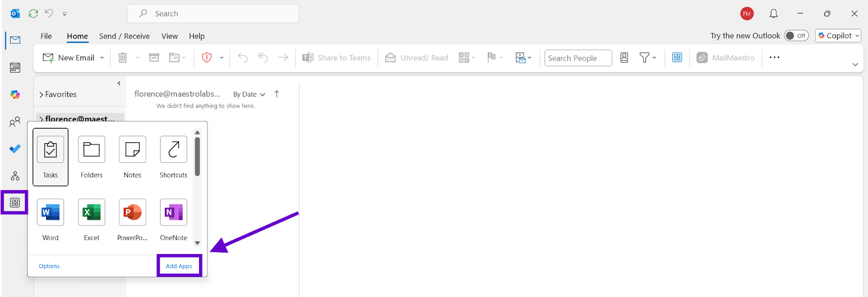Click the New Email button

[68, 58]
